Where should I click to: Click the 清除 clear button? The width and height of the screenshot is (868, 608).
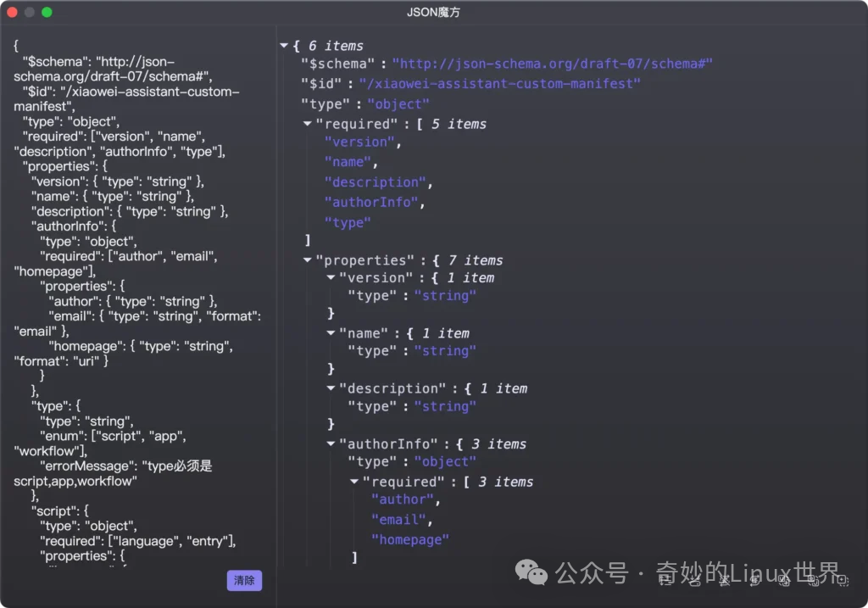coord(244,580)
